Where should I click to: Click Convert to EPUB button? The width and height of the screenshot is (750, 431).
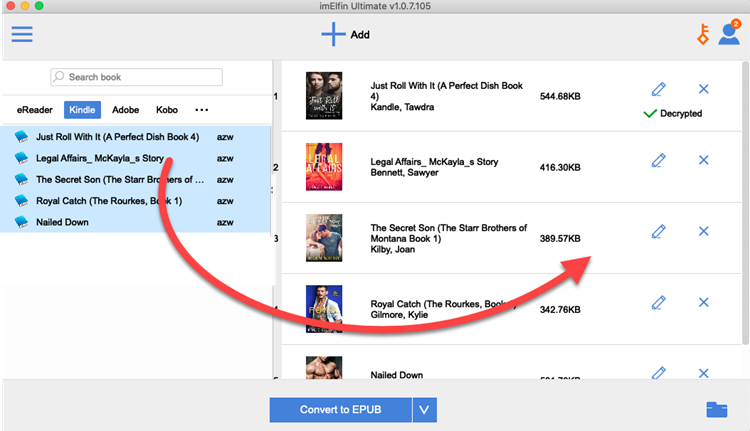341,410
